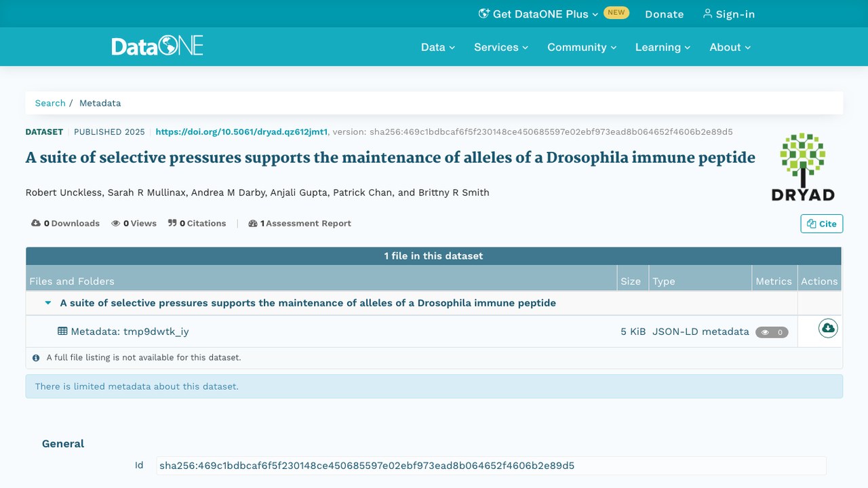Image resolution: width=868 pixels, height=488 pixels.
Task: Expand the Community menu
Action: (582, 47)
